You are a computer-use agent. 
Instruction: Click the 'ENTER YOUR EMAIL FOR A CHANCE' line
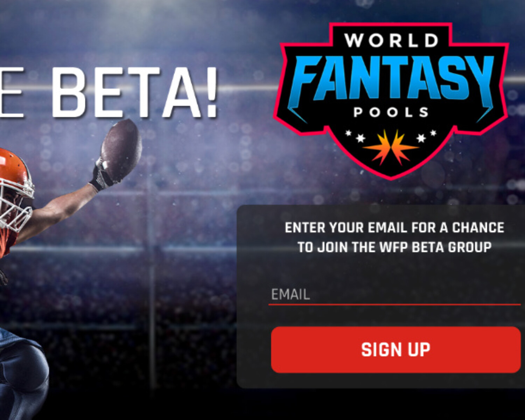click(394, 228)
